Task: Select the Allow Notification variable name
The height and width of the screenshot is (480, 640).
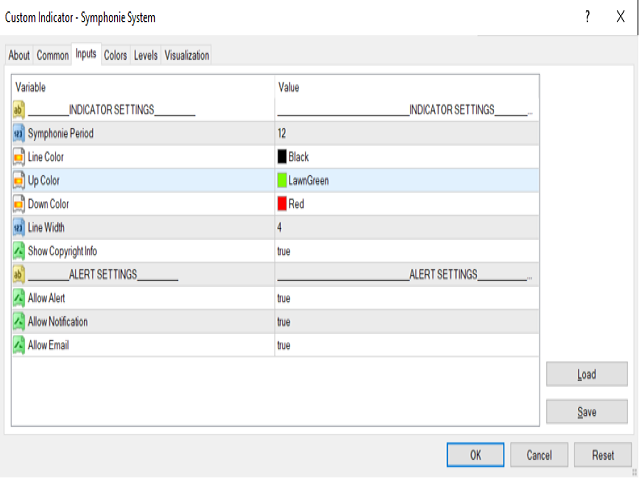Action: 58,322
